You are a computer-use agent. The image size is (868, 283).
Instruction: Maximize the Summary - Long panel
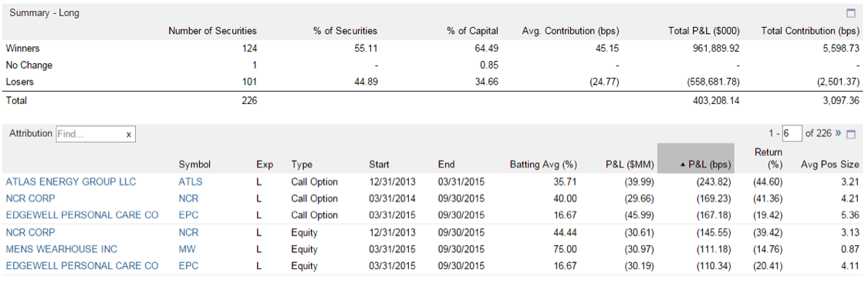851,13
